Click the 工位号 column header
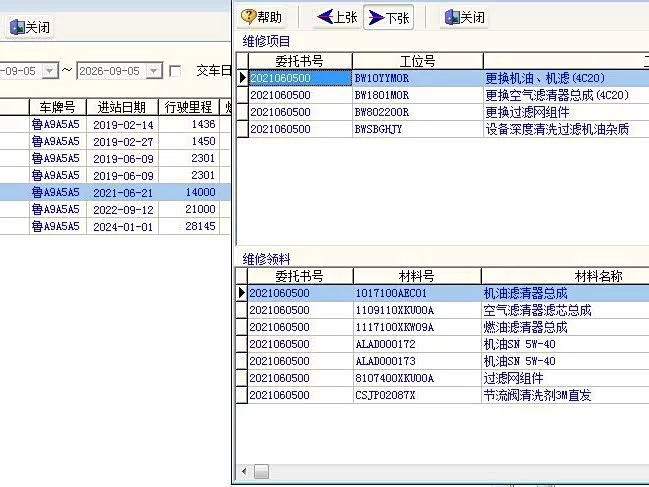Image resolution: width=649 pixels, height=487 pixels. pos(418,61)
